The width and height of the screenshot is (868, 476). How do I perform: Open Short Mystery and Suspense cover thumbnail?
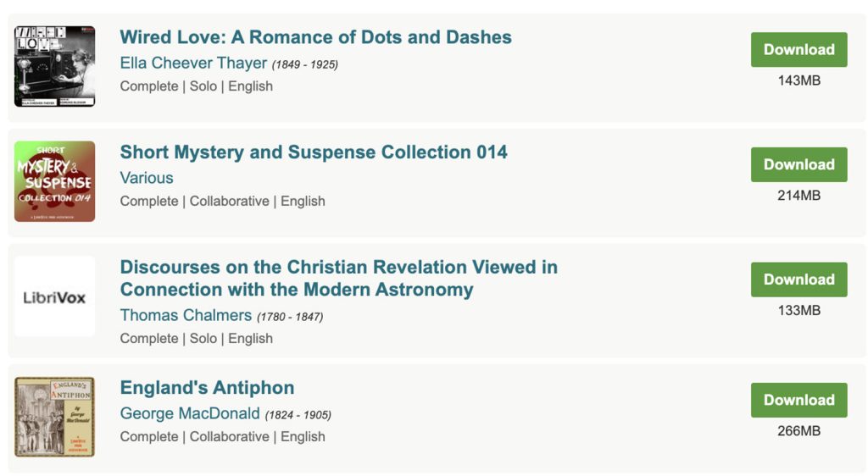[54, 181]
